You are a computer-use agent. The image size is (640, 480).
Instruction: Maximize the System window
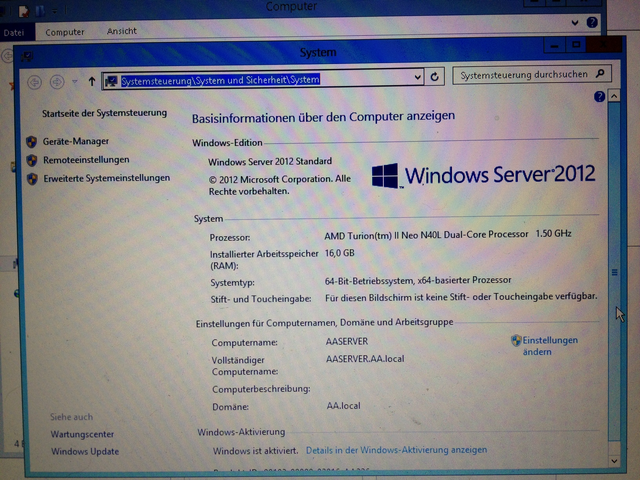click(576, 44)
